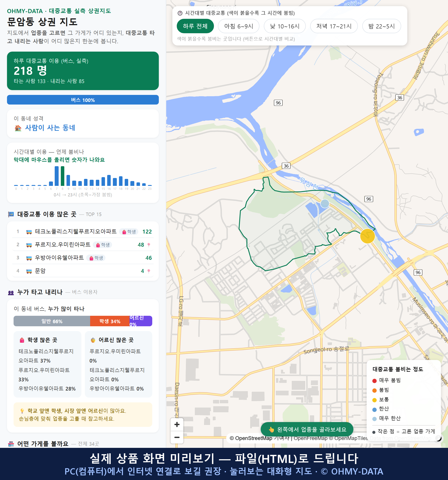Click the blue 한산 legend dot
Screen dimensions: 448x480
[x=374, y=410]
